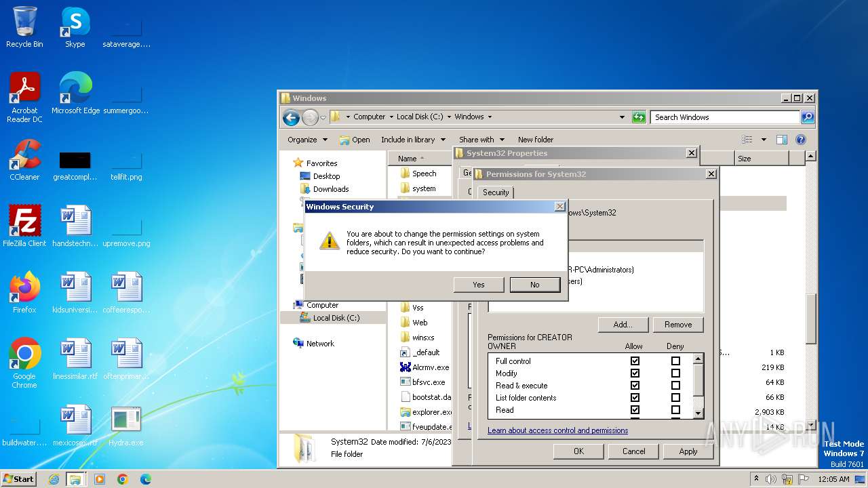This screenshot has width=868, height=488.
Task: Toggle the Explorer preview pane icon
Action: point(781,140)
